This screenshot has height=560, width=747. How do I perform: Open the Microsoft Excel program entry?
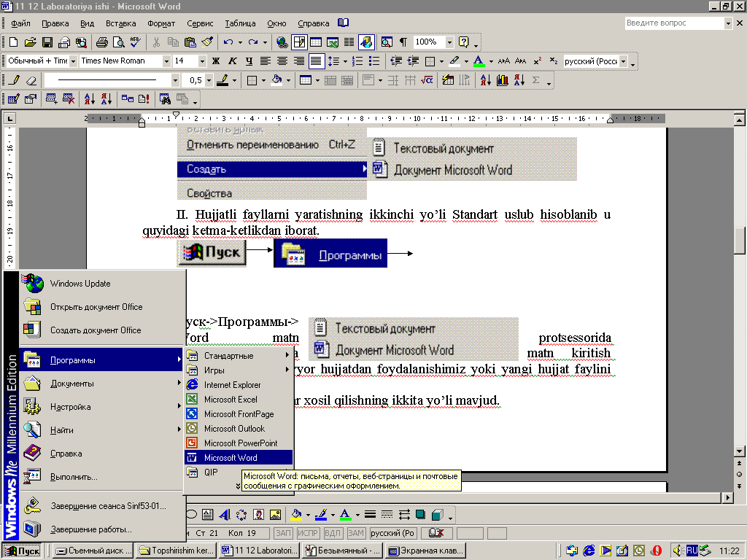tap(231, 400)
